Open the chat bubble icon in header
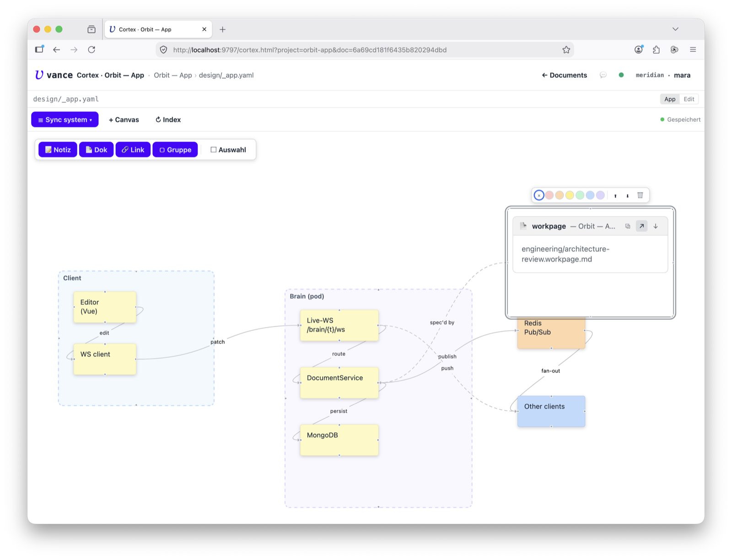Viewport: 732px width, 560px height. [603, 75]
